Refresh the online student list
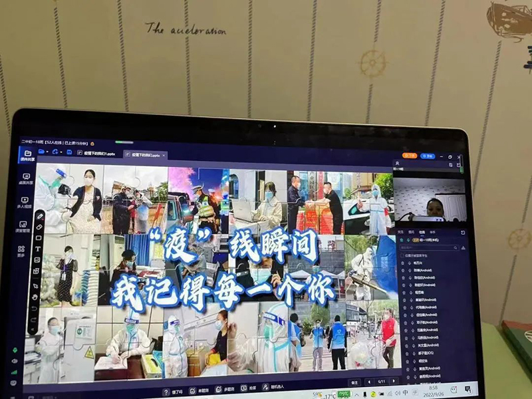The image size is (532, 399). click(463, 233)
